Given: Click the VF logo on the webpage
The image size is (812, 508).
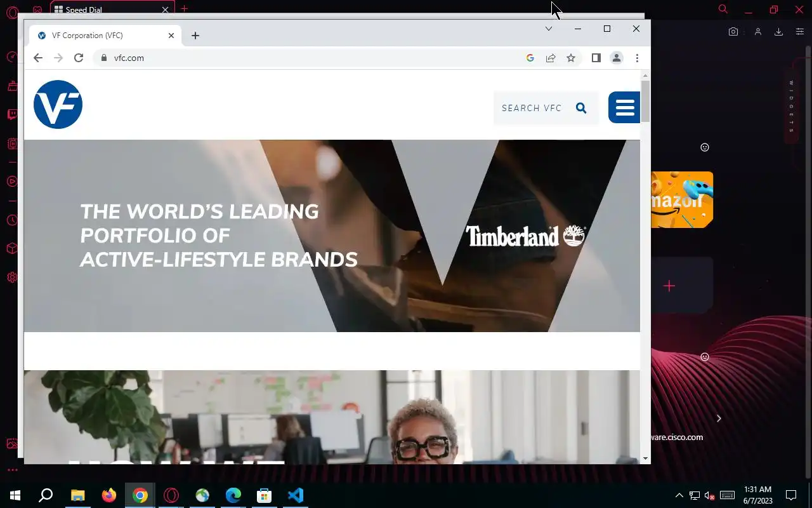Looking at the screenshot, I should pyautogui.click(x=58, y=105).
